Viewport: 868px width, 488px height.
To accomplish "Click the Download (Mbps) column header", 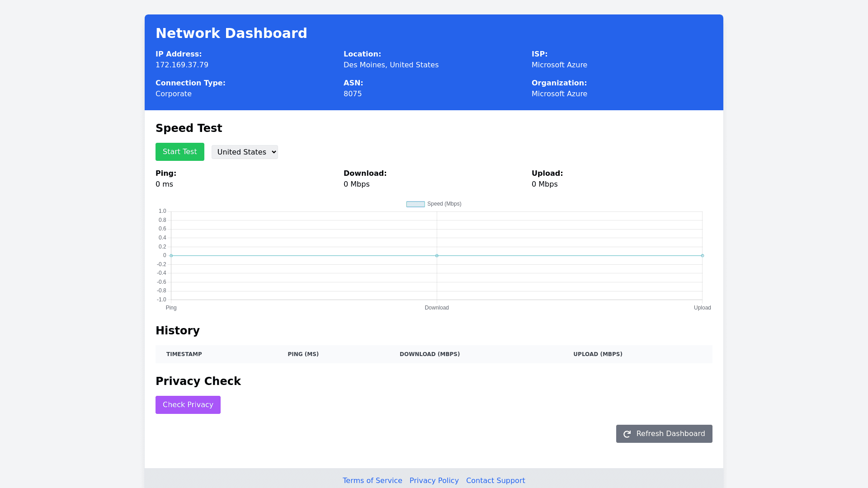I will point(429,354).
